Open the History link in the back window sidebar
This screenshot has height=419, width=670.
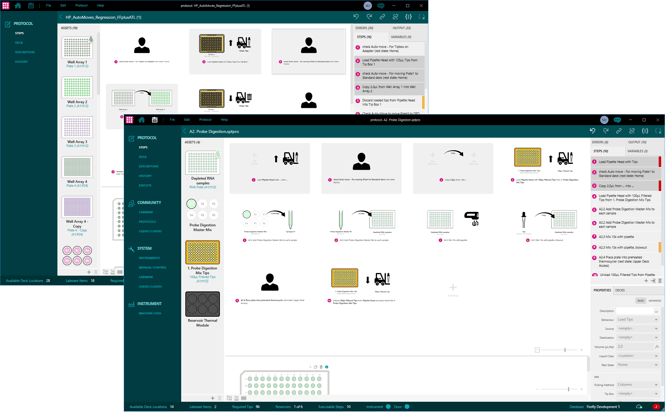[21, 62]
